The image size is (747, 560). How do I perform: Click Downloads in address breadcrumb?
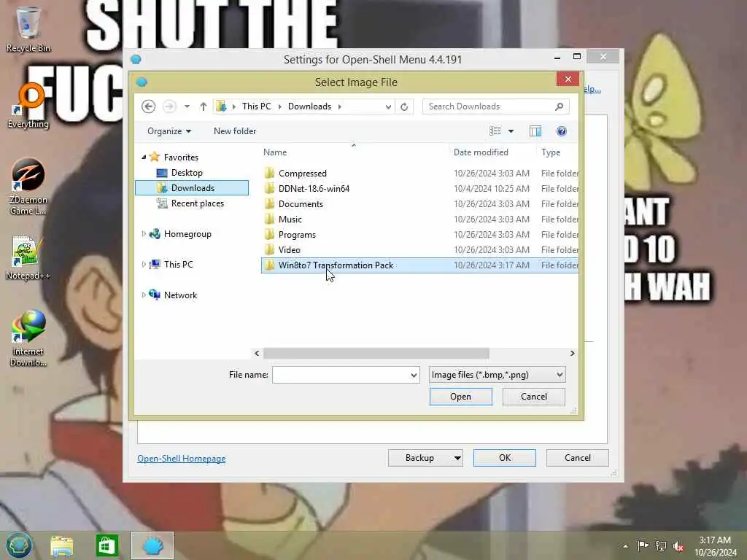click(x=309, y=106)
